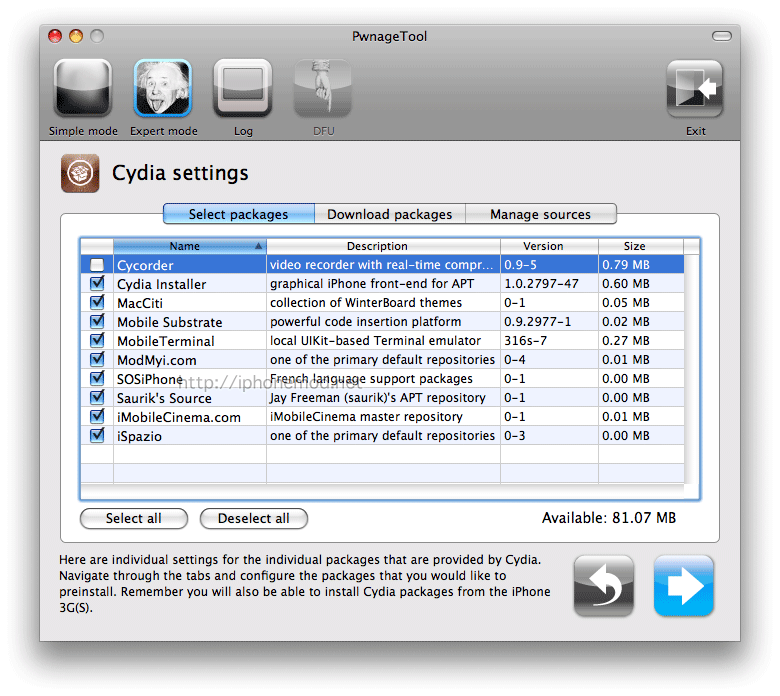Click 'powerful code insertion platform' description
The image size is (780, 696).
pos(365,321)
